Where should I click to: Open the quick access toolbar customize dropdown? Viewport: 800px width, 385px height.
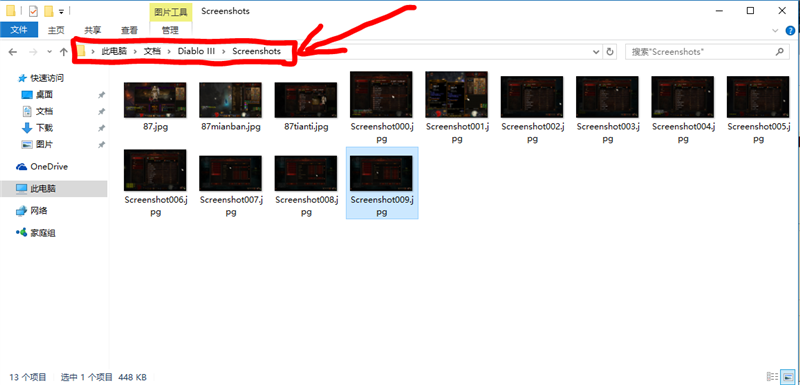61,11
